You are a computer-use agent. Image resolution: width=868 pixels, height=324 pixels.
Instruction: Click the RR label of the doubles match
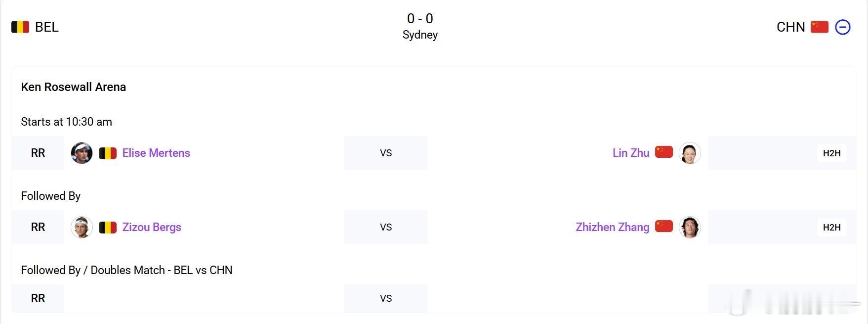[38, 298]
